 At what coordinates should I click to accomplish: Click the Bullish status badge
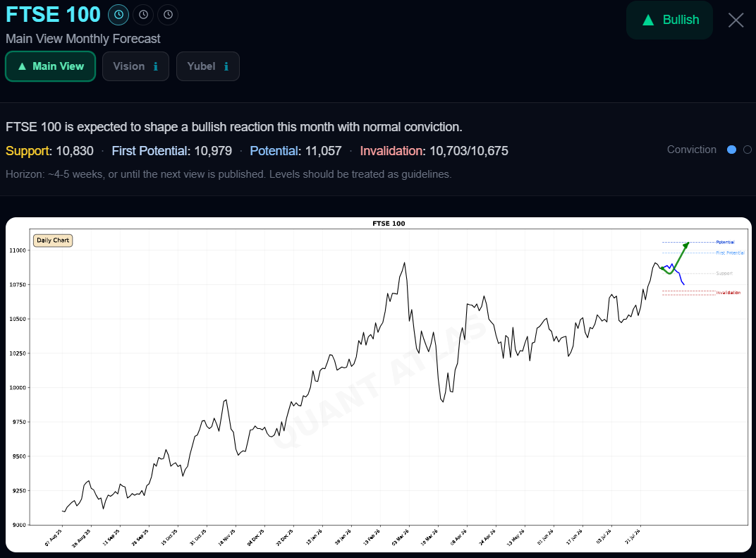[670, 20]
